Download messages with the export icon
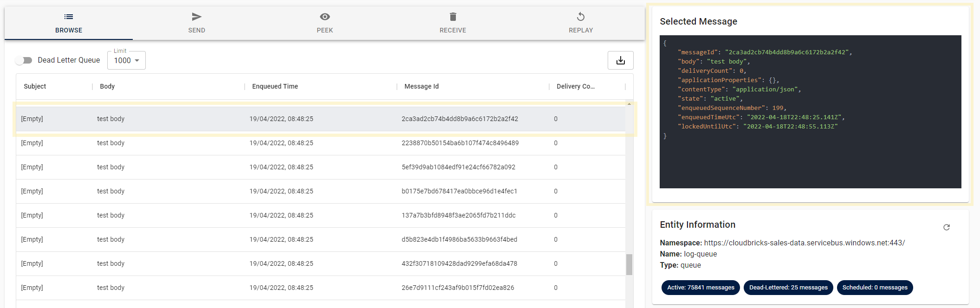Viewport: 980px width, 308px height. point(621,60)
